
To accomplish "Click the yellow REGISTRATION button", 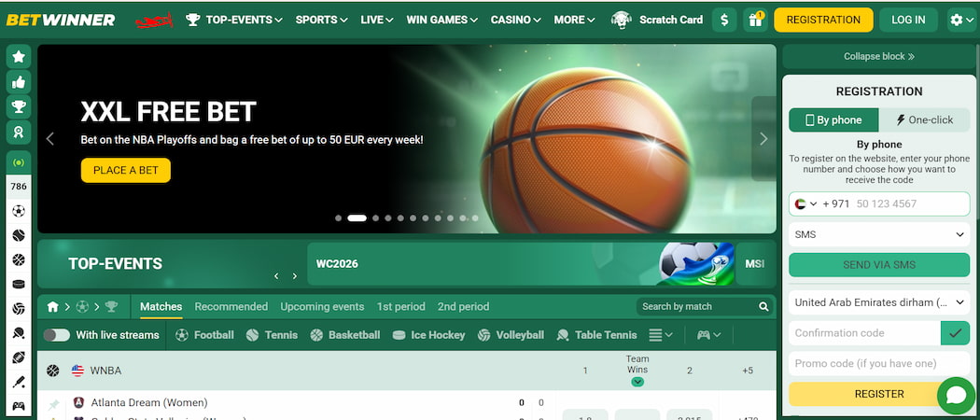I will [x=823, y=20].
